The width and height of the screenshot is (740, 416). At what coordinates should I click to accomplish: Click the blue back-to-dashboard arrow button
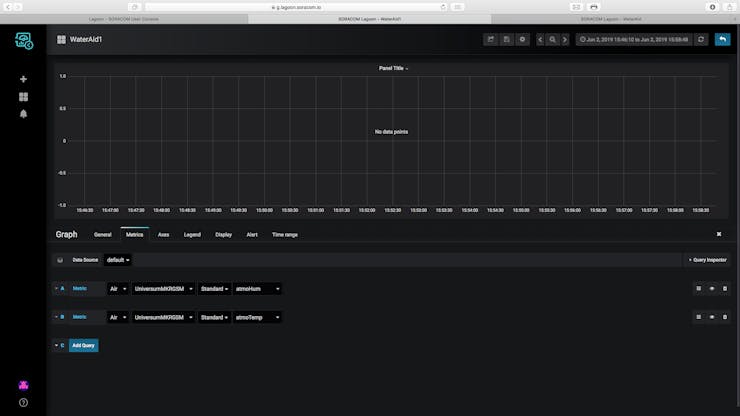[723, 40]
